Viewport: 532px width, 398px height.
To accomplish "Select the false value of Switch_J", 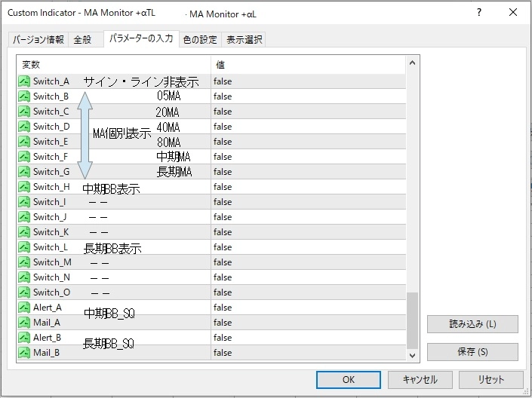I will (x=223, y=217).
